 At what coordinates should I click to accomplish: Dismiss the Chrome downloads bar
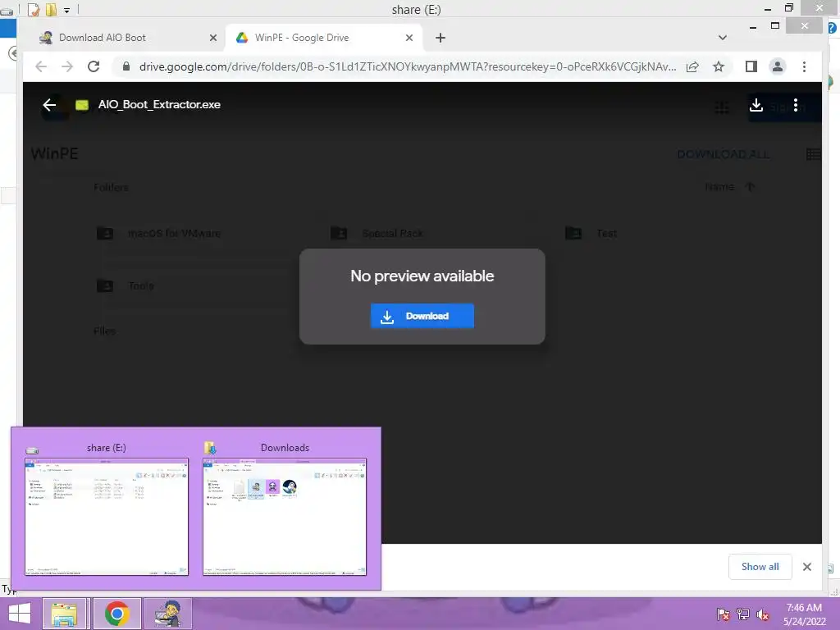click(807, 567)
